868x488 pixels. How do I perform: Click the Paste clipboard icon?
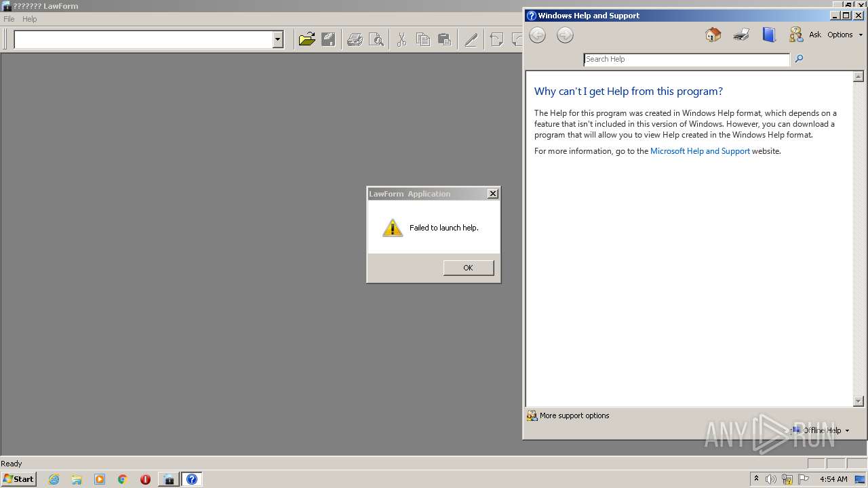444,39
